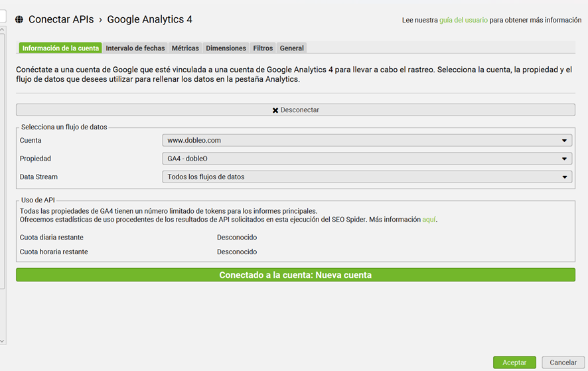The height and width of the screenshot is (371, 588).
Task: Open the guía del usuario link
Action: tap(463, 21)
